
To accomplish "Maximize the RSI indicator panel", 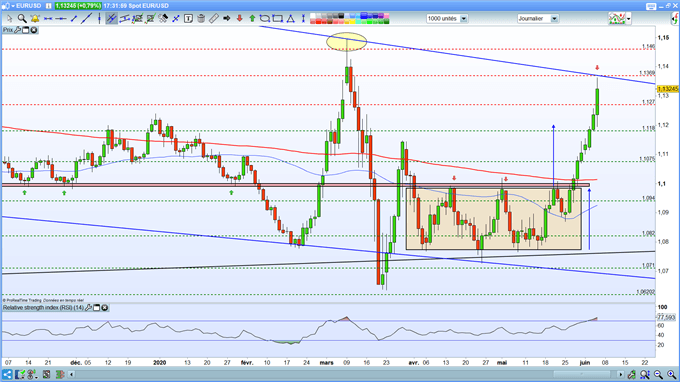I will pos(97,307).
